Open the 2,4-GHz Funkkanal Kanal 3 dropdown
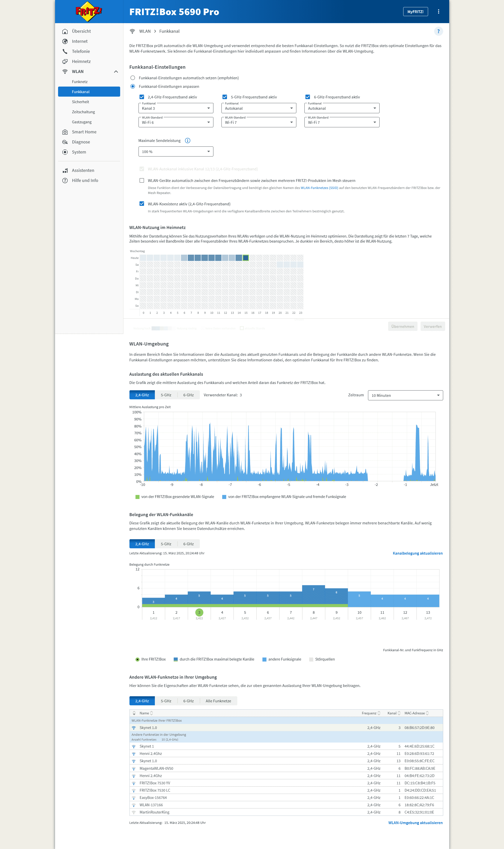Viewport: 504px width, 849px height. point(176,108)
